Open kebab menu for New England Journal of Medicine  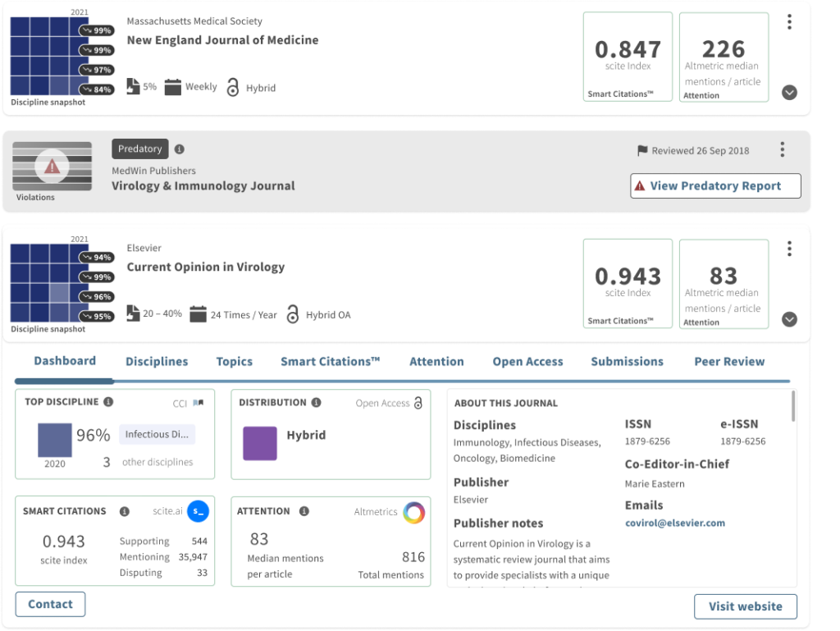(x=789, y=22)
